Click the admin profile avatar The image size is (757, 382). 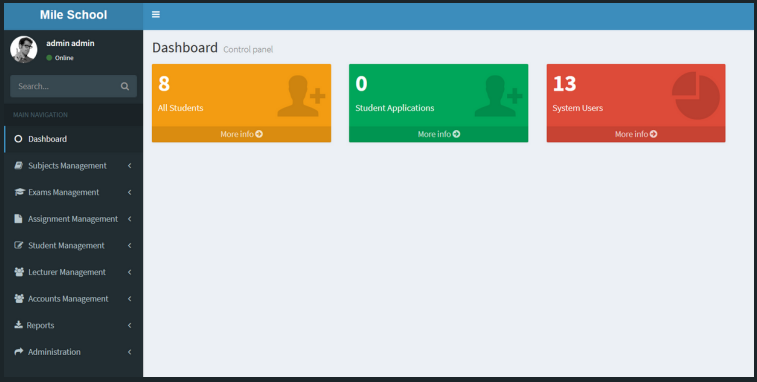click(24, 49)
